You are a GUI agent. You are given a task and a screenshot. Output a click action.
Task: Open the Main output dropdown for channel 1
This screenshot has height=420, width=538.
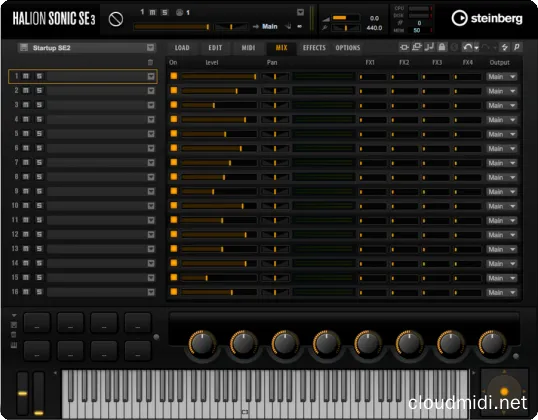point(502,77)
